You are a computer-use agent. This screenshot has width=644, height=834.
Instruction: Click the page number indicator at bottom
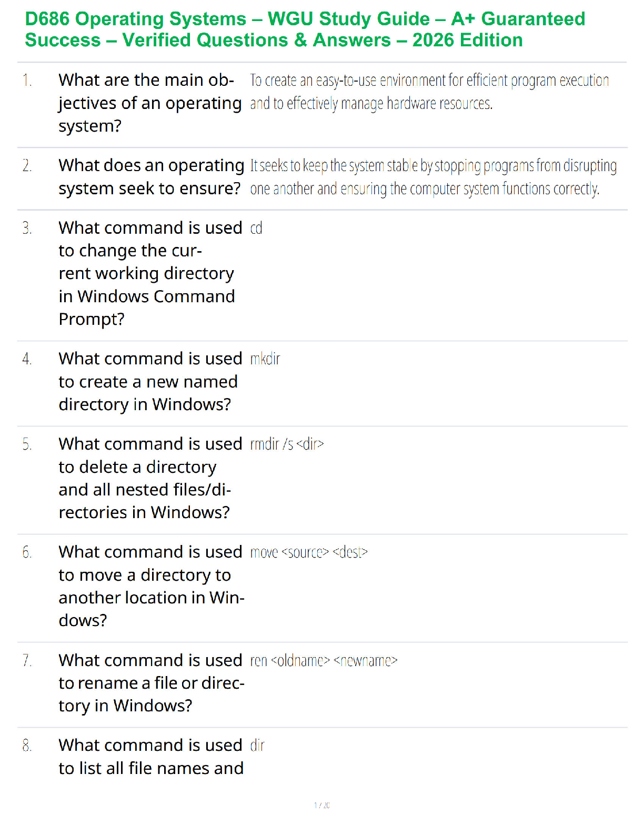coord(322,805)
